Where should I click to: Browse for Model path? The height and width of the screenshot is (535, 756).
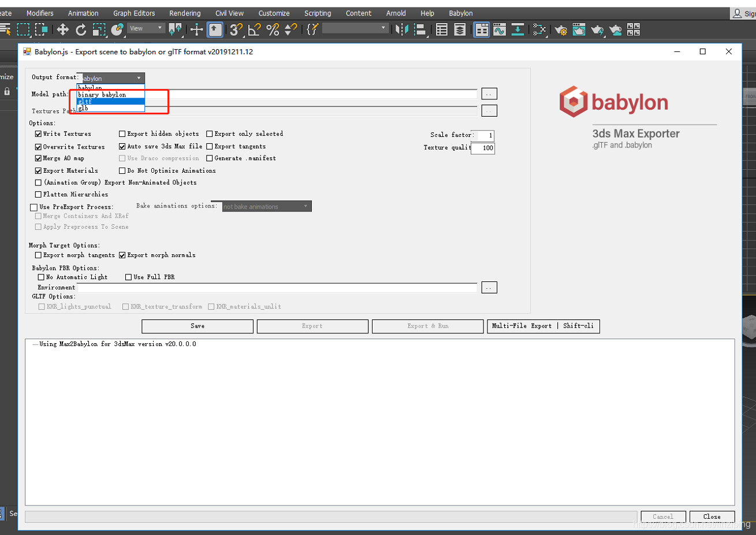tap(489, 94)
